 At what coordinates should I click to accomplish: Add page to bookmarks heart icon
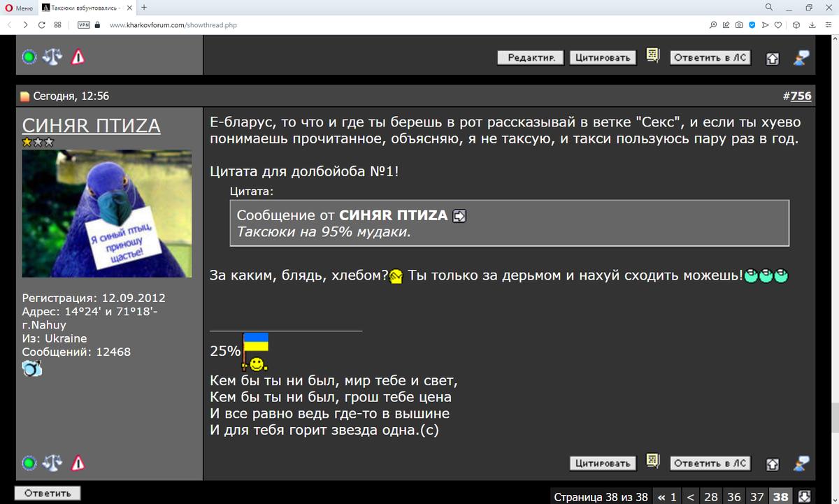point(777,24)
